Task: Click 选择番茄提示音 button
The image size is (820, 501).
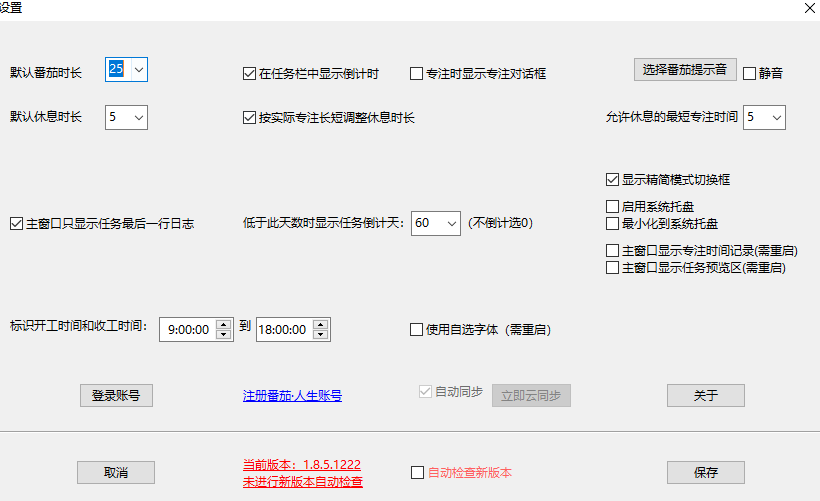Action: 685,70
